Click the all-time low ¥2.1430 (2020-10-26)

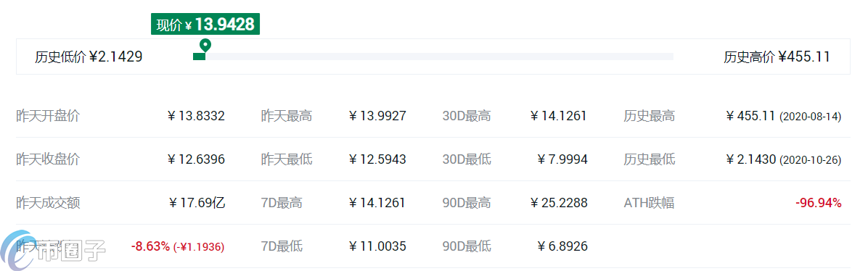pos(784,160)
